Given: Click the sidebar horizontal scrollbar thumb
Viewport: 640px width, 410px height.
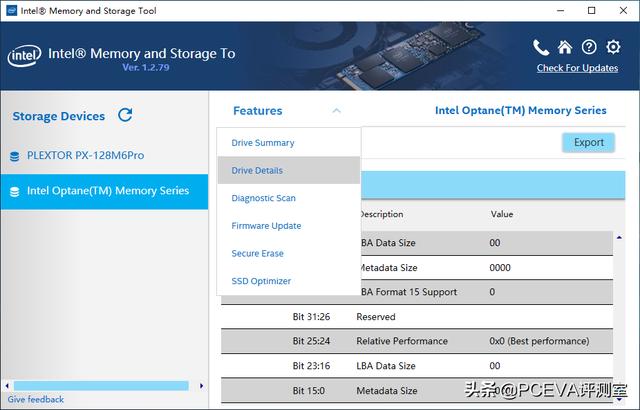Looking at the screenshot, I should pyautogui.click(x=101, y=386).
